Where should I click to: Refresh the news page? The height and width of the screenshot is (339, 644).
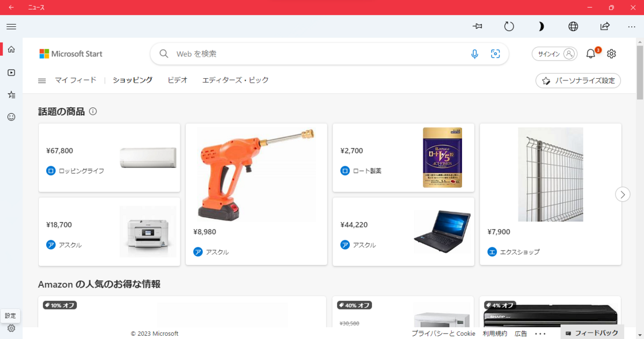pyautogui.click(x=509, y=26)
